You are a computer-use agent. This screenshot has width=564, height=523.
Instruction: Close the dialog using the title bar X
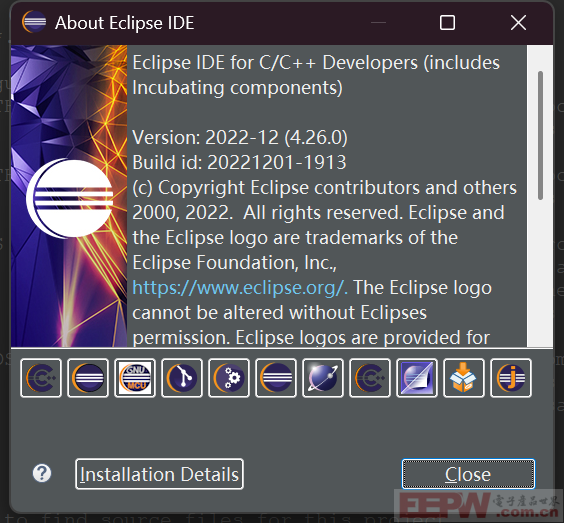click(x=518, y=23)
